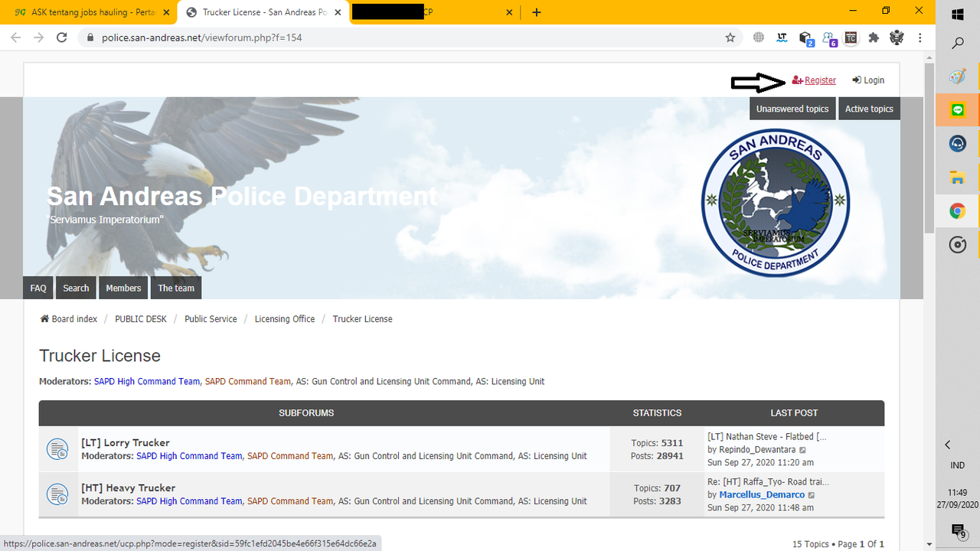View latest post icon beside Marcellus_Demarco
This screenshot has height=551, width=980.
[x=812, y=495]
